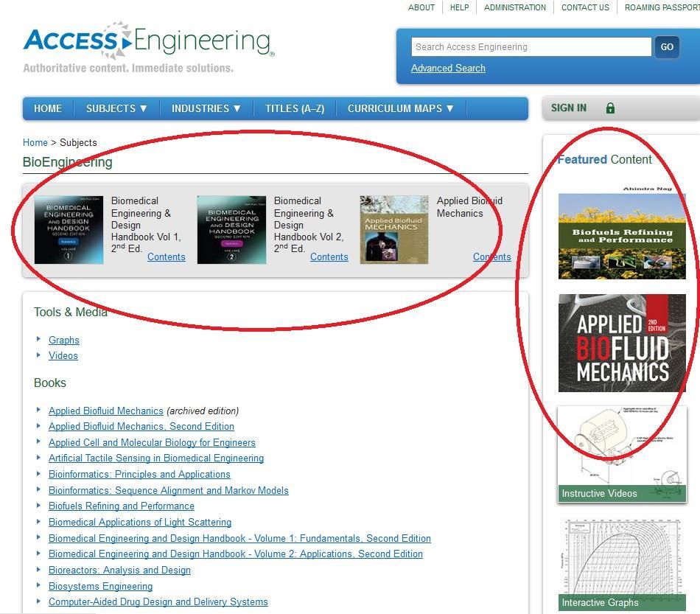The width and height of the screenshot is (700, 614).
Task: Open the Graphs link under Tools & Media
Action: (64, 341)
